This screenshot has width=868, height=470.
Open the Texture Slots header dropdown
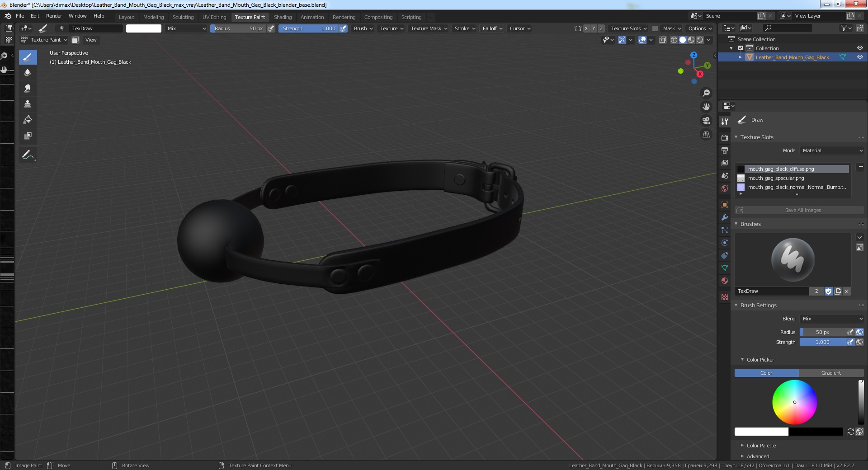pos(629,28)
